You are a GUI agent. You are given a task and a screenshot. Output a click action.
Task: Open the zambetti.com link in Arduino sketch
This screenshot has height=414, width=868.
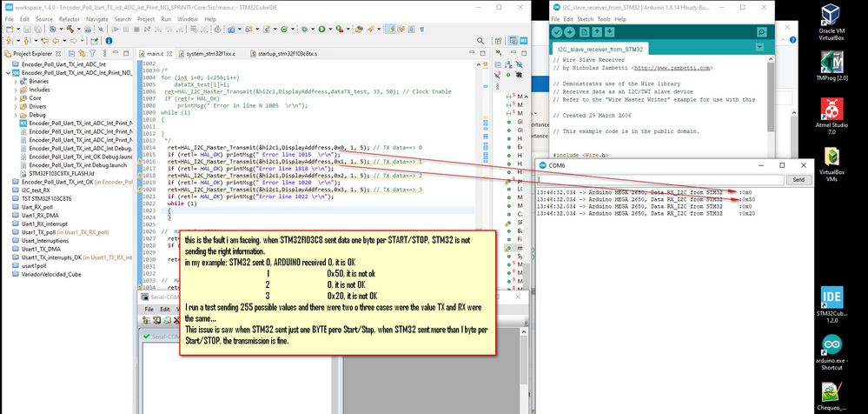pyautogui.click(x=671, y=68)
